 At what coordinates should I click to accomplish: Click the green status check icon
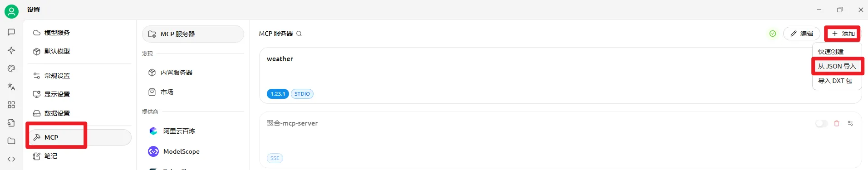click(x=773, y=34)
